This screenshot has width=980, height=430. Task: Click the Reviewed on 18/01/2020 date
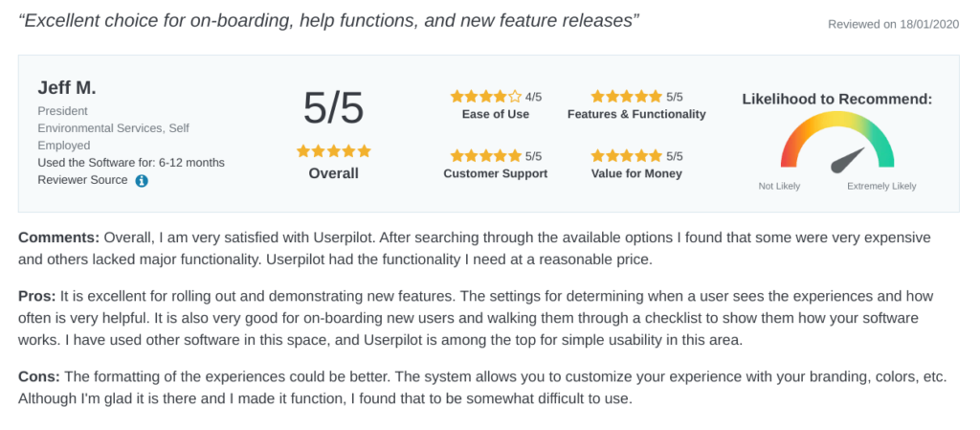893,24
